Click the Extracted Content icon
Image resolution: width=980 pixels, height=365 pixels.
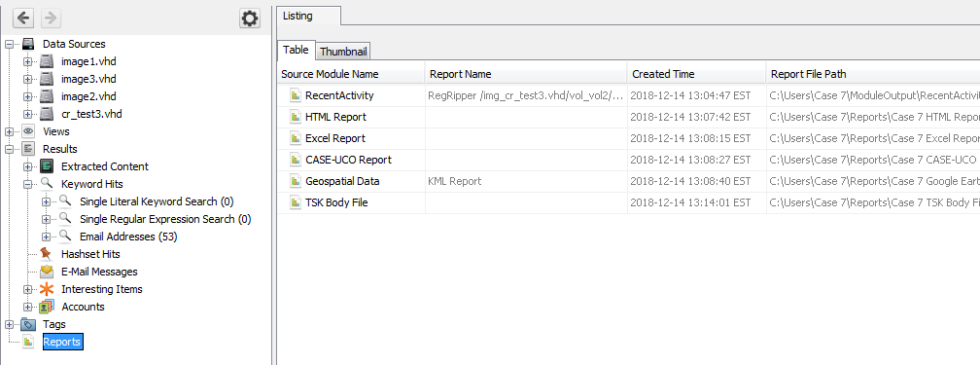47,166
